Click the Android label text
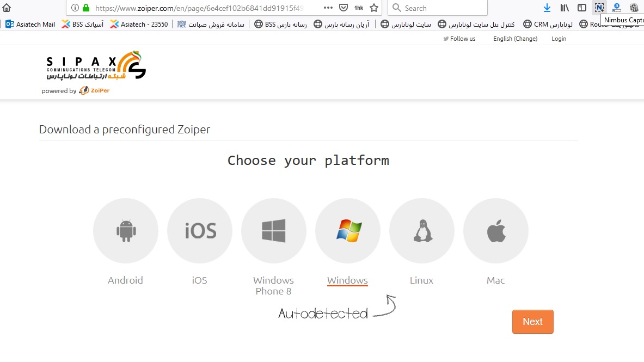This screenshot has height=362, width=644. (125, 280)
